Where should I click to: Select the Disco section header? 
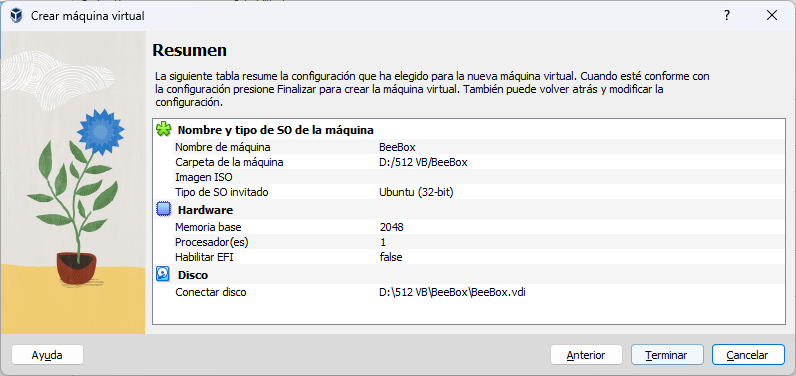[x=193, y=275]
